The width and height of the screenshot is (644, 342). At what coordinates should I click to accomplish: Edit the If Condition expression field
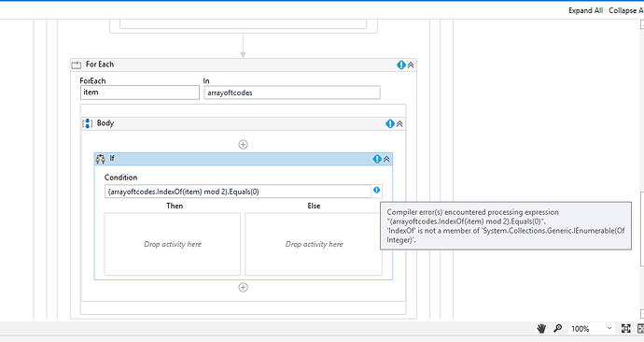238,192
